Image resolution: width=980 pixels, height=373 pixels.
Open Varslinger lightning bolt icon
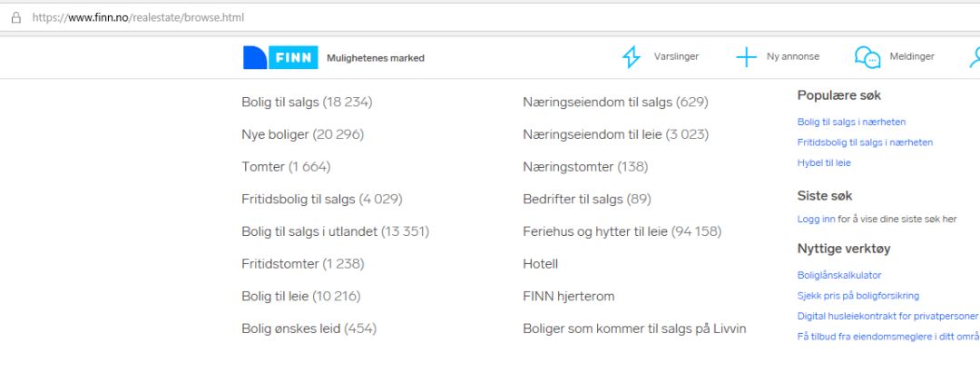[x=632, y=57]
